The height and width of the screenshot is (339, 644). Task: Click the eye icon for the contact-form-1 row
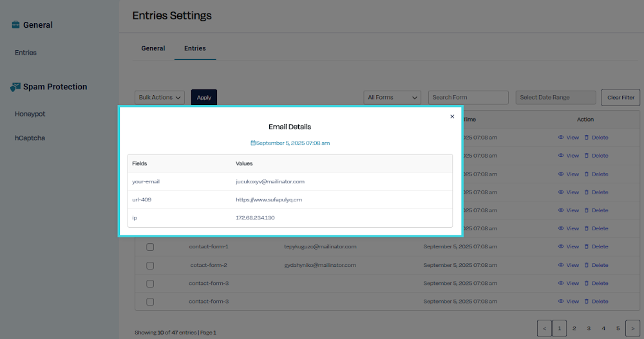point(561,246)
